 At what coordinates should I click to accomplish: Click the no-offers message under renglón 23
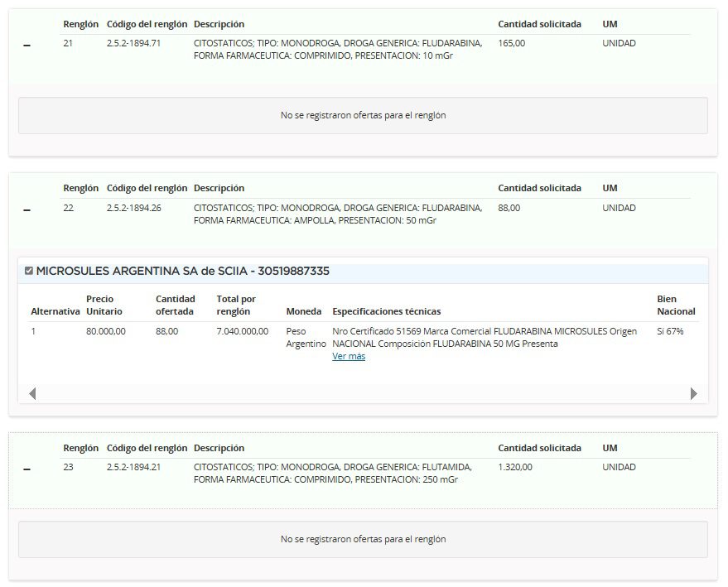tap(363, 539)
